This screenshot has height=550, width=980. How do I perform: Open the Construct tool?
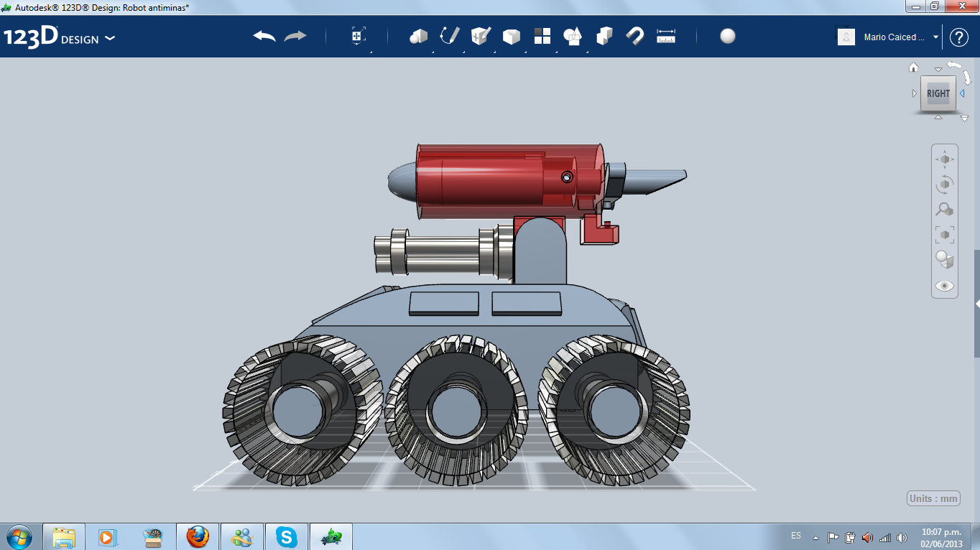point(481,36)
